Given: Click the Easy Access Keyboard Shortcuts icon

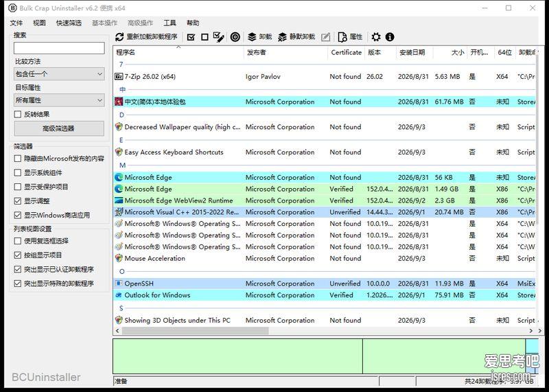Looking at the screenshot, I should 119,152.
